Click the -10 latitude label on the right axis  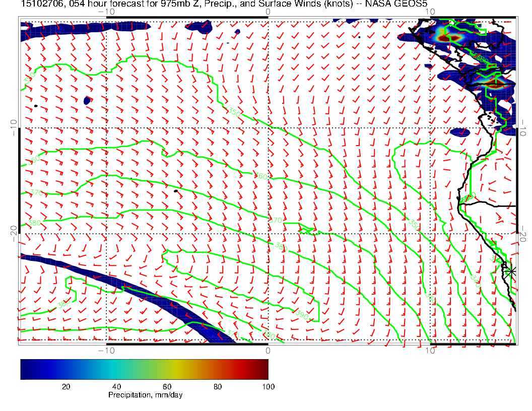(523, 127)
